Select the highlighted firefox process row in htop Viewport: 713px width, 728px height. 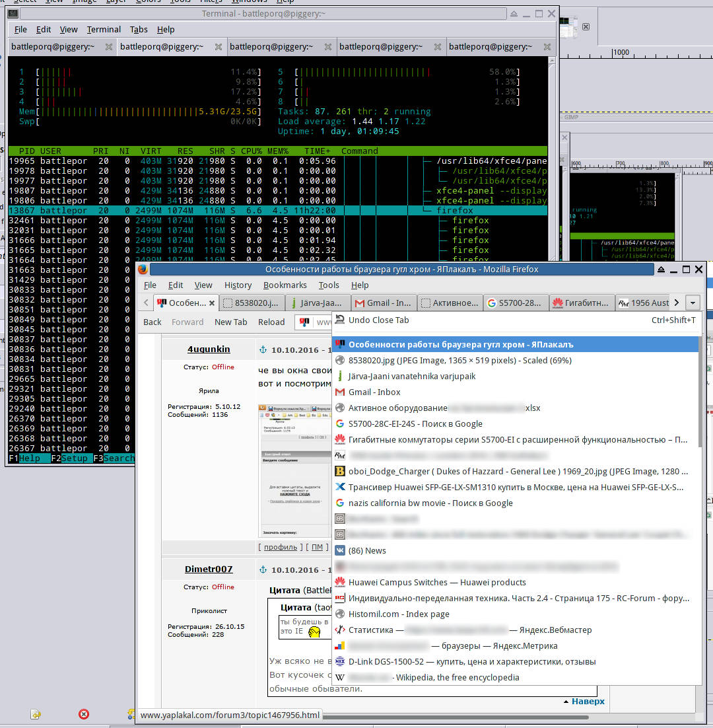pos(277,210)
